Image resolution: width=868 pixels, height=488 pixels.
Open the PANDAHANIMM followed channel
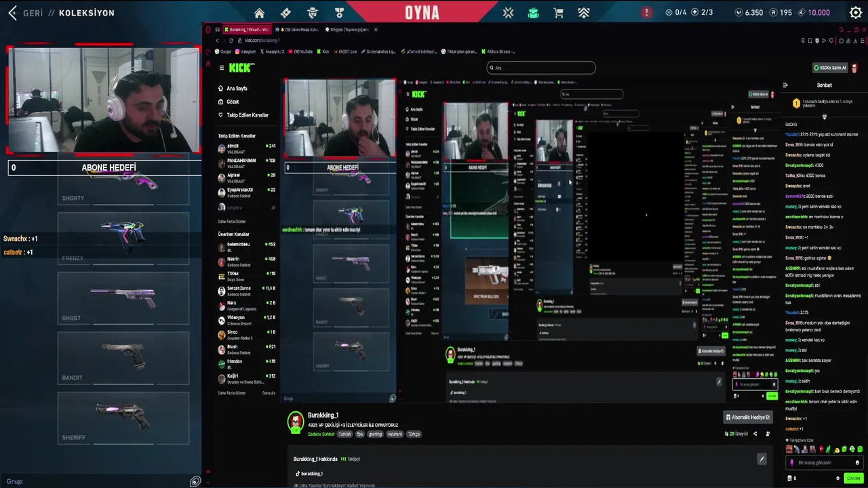[x=247, y=163]
